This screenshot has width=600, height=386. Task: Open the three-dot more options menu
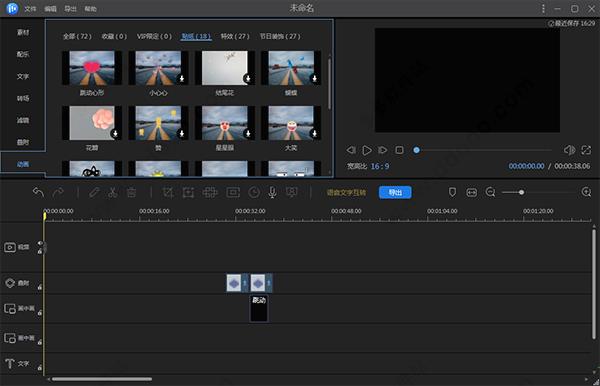point(543,8)
